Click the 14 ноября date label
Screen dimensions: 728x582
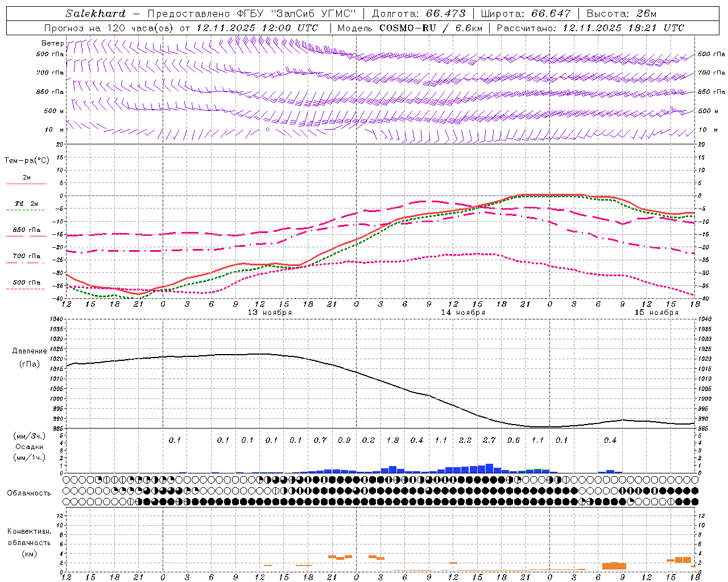pyautogui.click(x=463, y=313)
